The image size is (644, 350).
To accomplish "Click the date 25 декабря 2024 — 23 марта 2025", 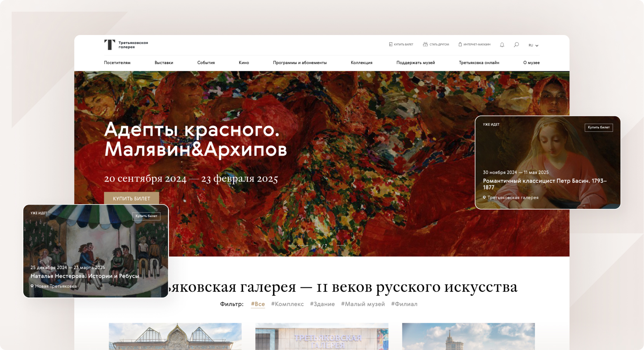I will coord(68,268).
